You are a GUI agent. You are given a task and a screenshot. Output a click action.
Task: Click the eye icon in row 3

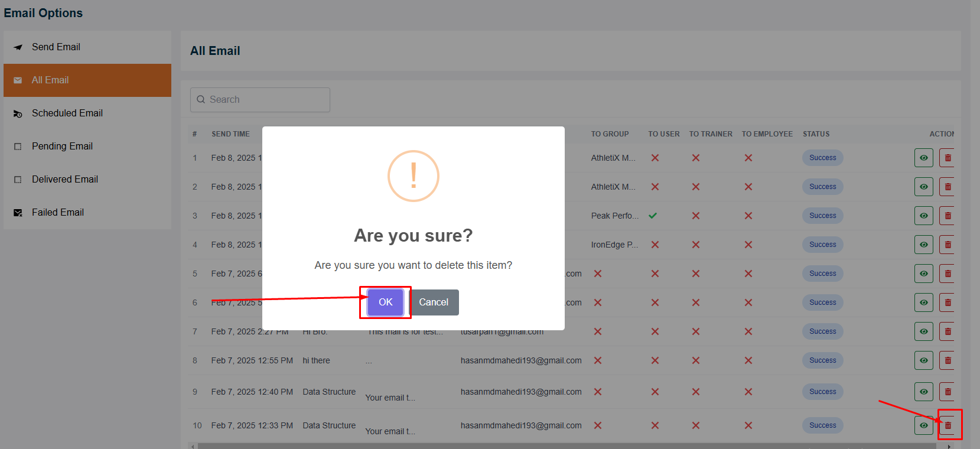923,216
